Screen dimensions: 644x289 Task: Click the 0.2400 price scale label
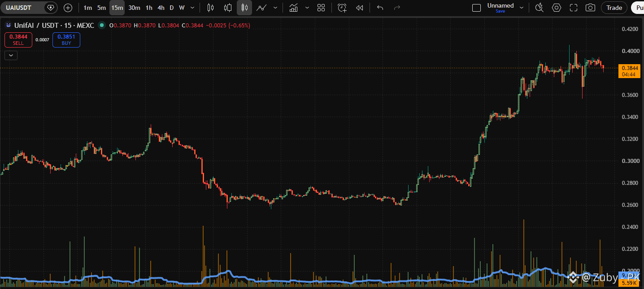click(630, 227)
